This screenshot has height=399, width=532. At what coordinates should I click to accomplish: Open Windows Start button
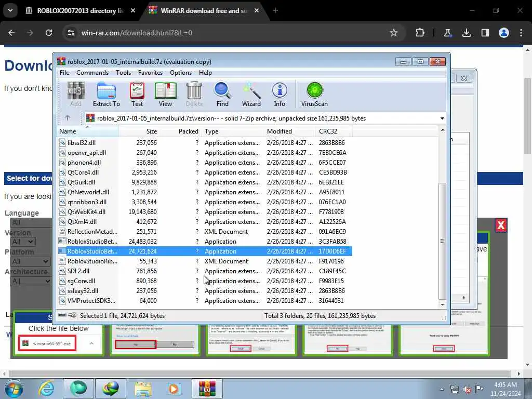[x=14, y=389]
